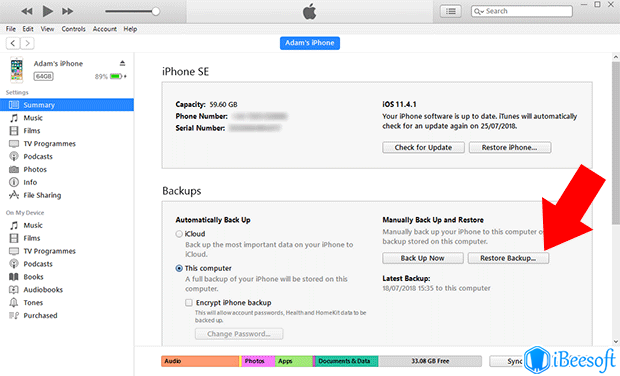Screen dimensions: 620x376
Task: Skip to next track with fast-forward icon
Action: click(x=68, y=11)
